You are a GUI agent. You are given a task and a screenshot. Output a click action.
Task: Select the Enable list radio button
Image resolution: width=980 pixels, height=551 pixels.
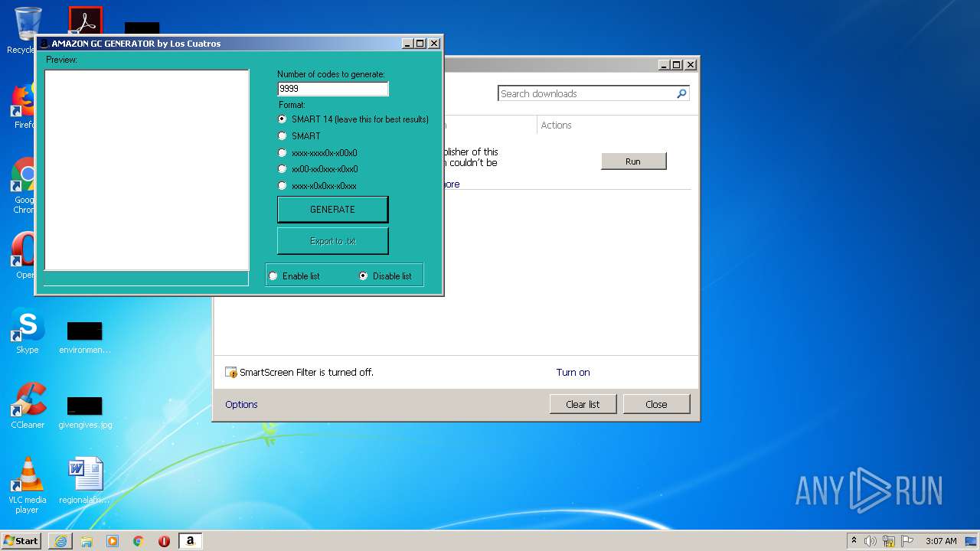coord(273,276)
